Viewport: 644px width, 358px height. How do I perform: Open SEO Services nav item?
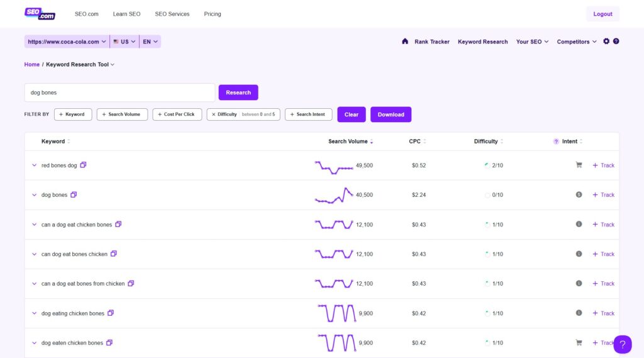tap(172, 14)
